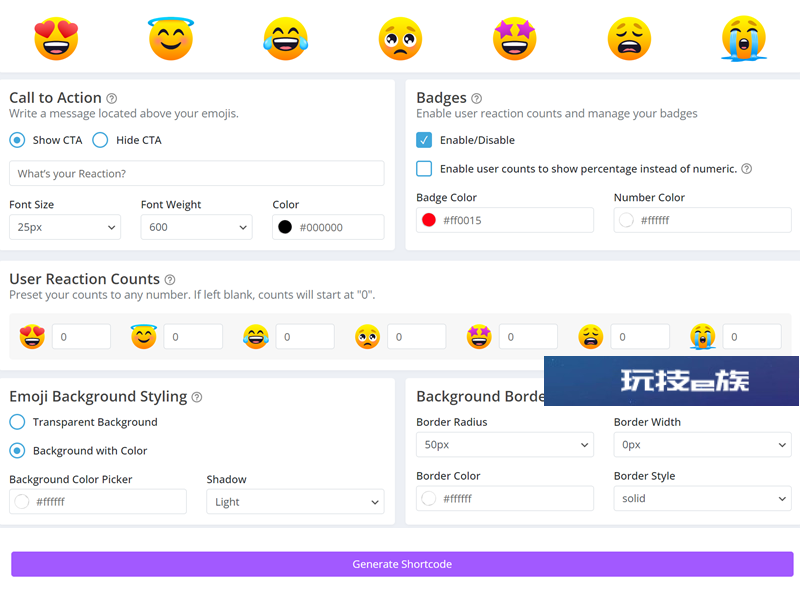The height and width of the screenshot is (610, 800).
Task: Open help icon next to Emoji Background Styling
Action: click(197, 397)
